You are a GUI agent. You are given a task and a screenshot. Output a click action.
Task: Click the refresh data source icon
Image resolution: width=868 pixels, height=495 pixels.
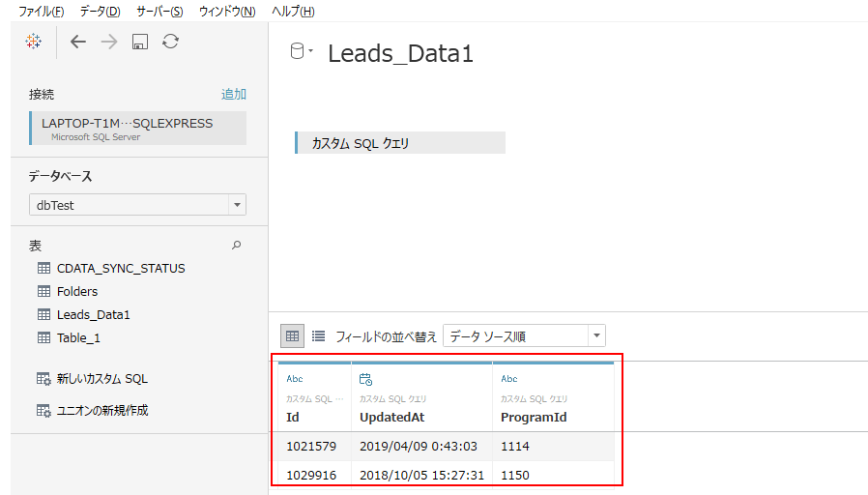pos(171,42)
